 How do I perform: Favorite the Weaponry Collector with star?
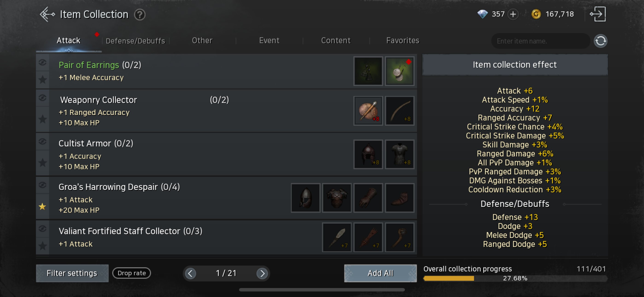tap(43, 119)
